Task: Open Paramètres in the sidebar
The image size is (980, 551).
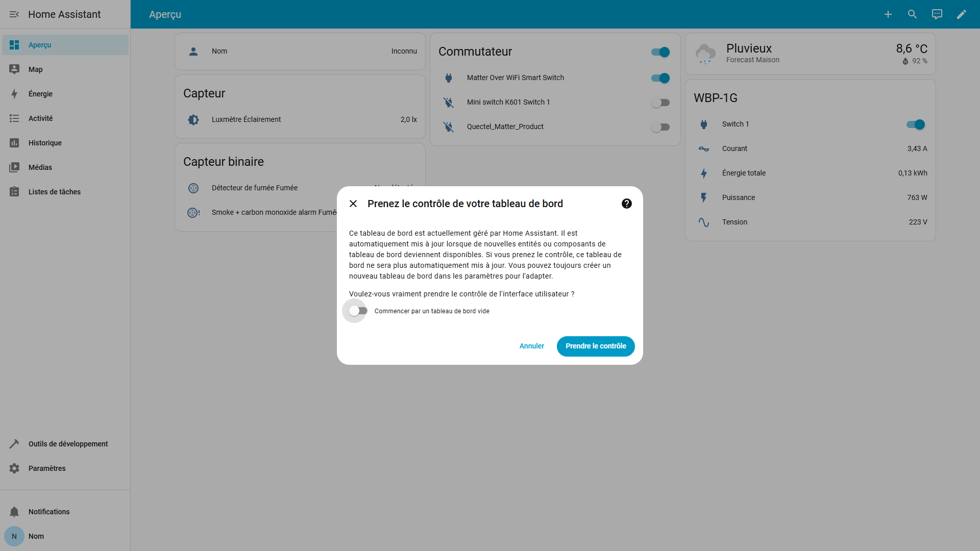Action: point(47,468)
